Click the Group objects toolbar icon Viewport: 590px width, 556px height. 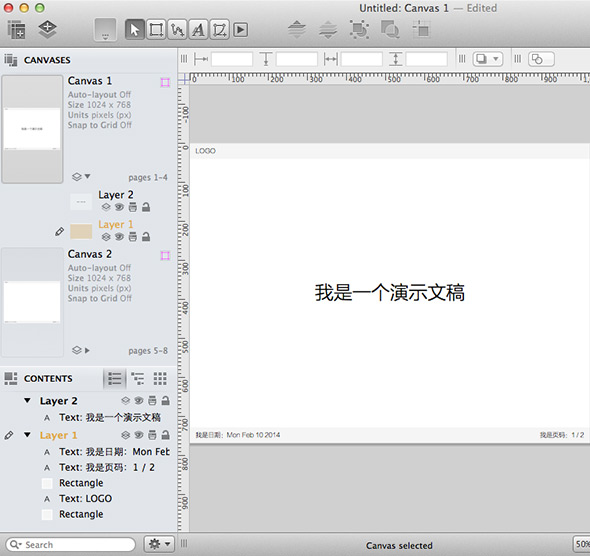point(359,29)
